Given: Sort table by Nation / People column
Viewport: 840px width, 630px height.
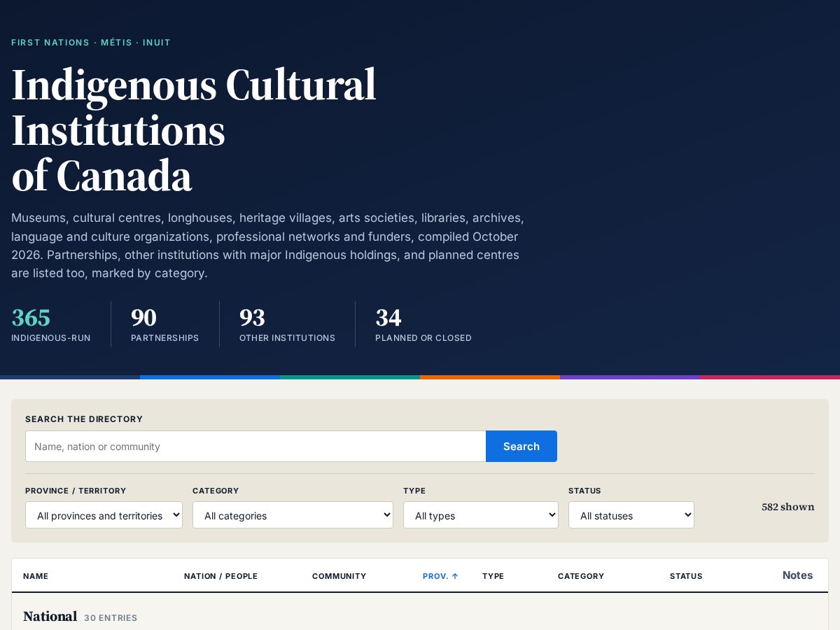Looking at the screenshot, I should tap(220, 576).
